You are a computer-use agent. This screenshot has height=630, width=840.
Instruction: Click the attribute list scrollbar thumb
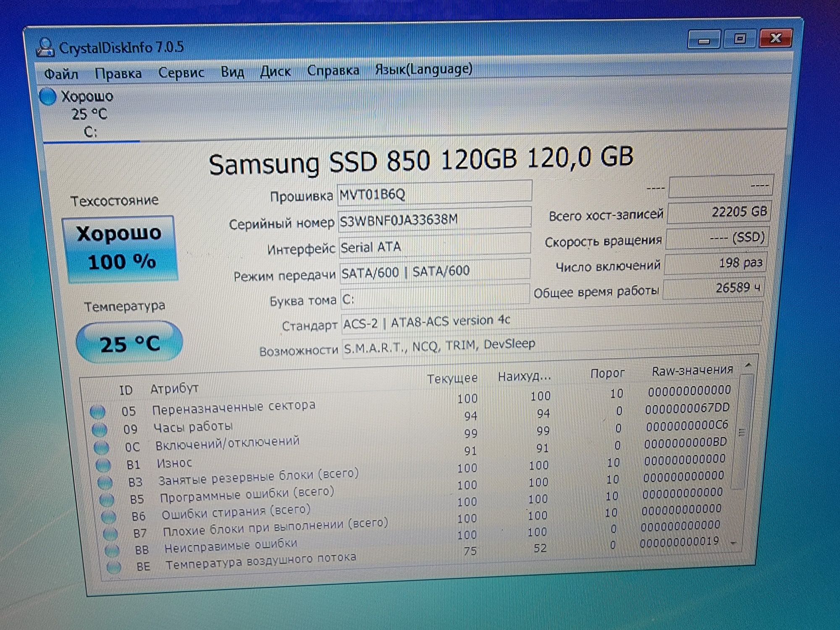[x=743, y=432]
